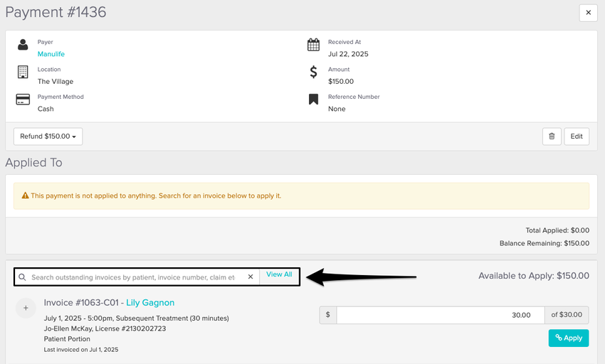
Task: Click Jo-Ellen McKay license line
Action: pyautogui.click(x=105, y=328)
